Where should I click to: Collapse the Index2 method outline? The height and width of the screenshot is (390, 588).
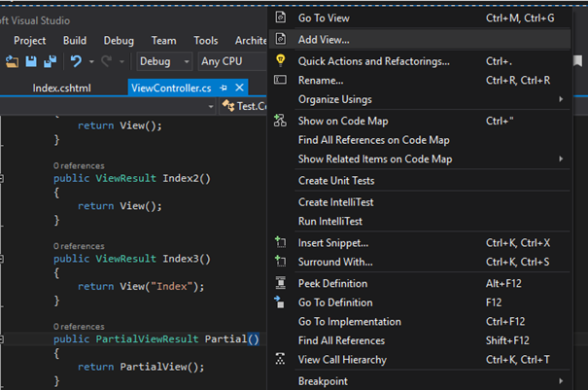(2, 179)
